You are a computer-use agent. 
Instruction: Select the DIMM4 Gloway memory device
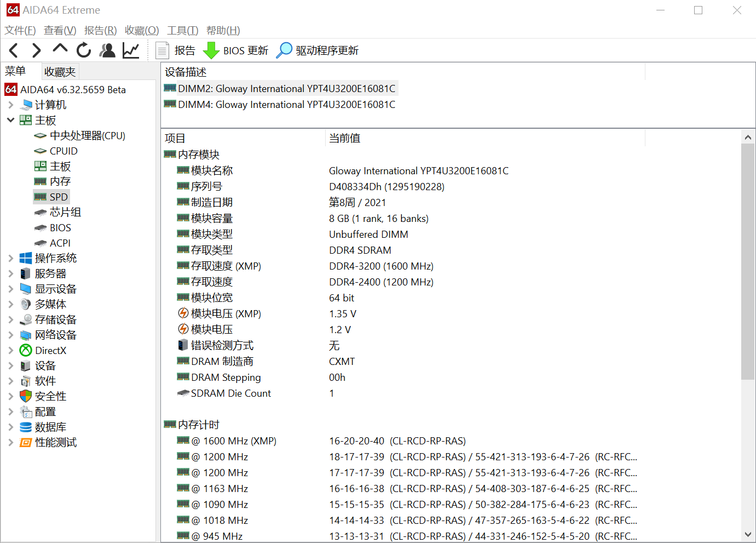[x=286, y=105]
